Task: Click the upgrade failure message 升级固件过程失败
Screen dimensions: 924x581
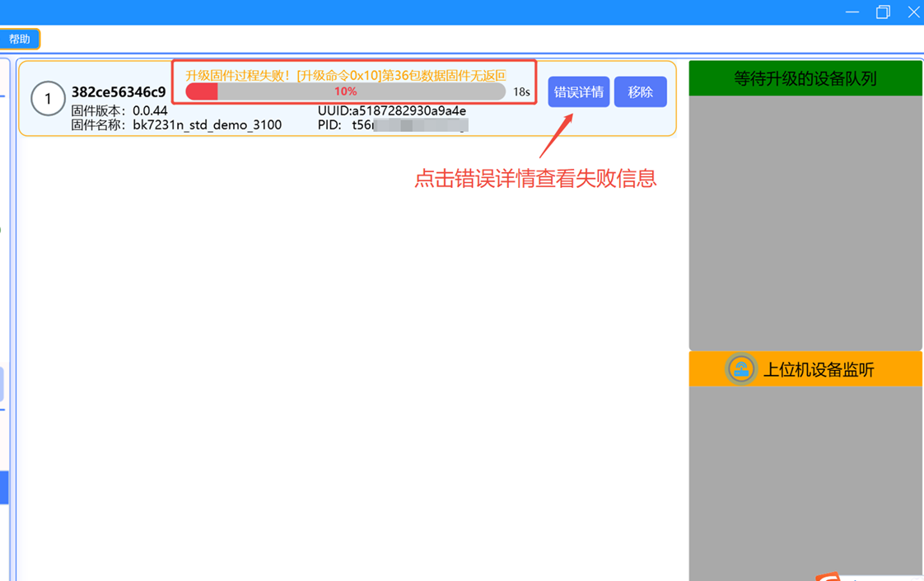Action: point(345,76)
